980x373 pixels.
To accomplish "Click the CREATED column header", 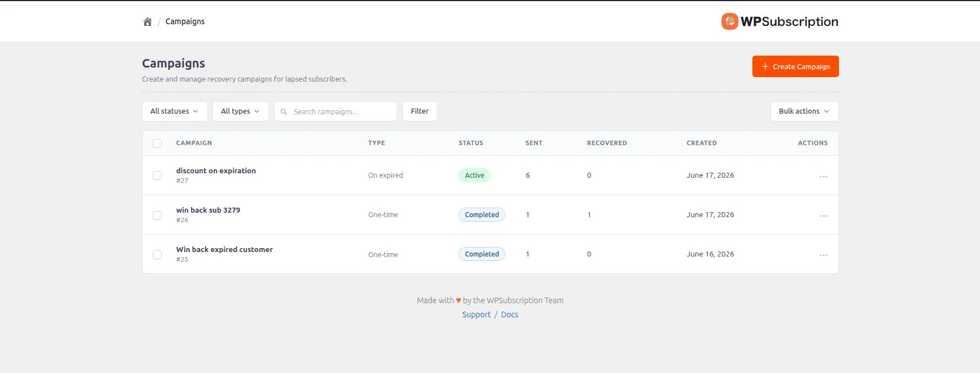I will (701, 143).
